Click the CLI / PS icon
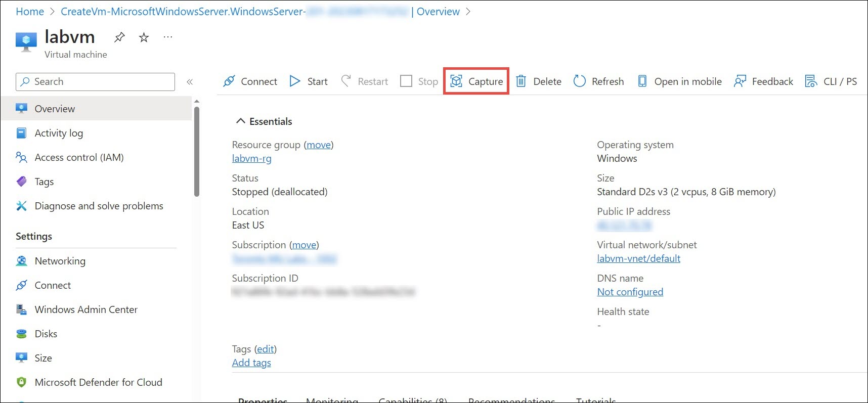The width and height of the screenshot is (868, 403). [811, 81]
